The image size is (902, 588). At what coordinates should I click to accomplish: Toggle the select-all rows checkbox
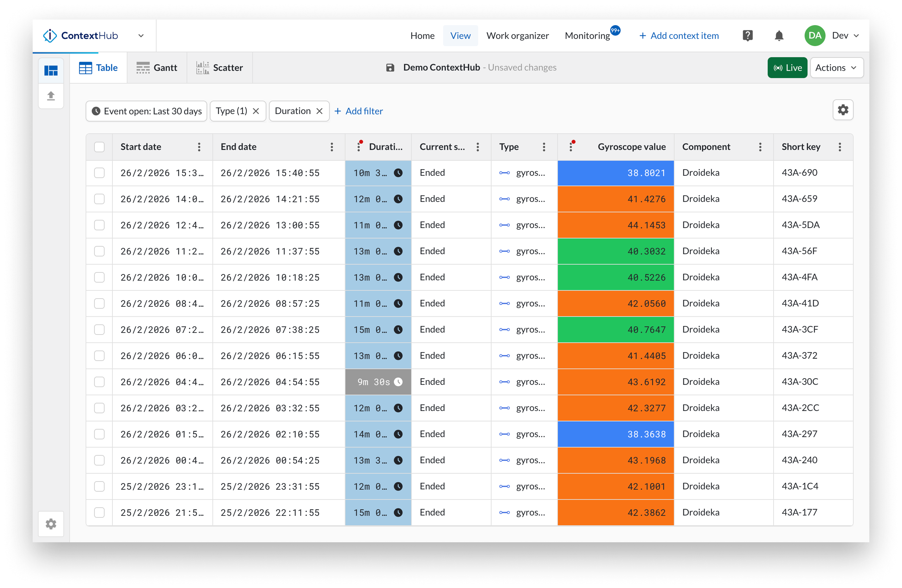(x=99, y=147)
